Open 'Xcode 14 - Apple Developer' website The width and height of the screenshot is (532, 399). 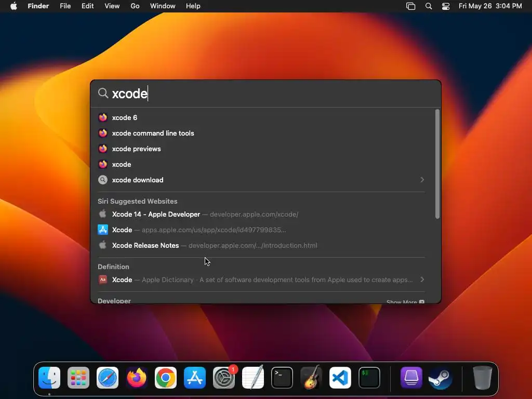tap(261, 214)
